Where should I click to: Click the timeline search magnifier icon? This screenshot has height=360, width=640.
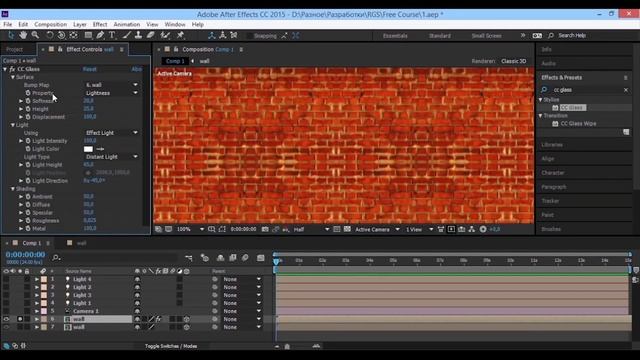click(56, 258)
